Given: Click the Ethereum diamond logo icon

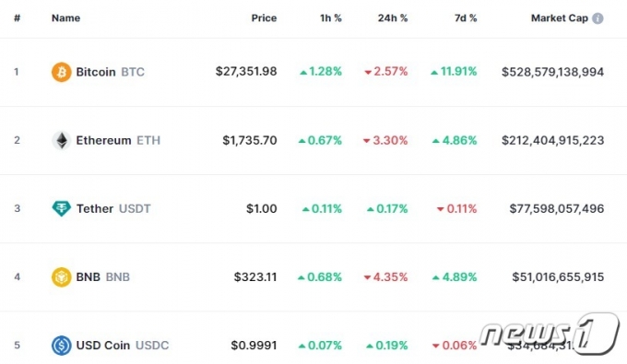Looking at the screenshot, I should coord(61,140).
